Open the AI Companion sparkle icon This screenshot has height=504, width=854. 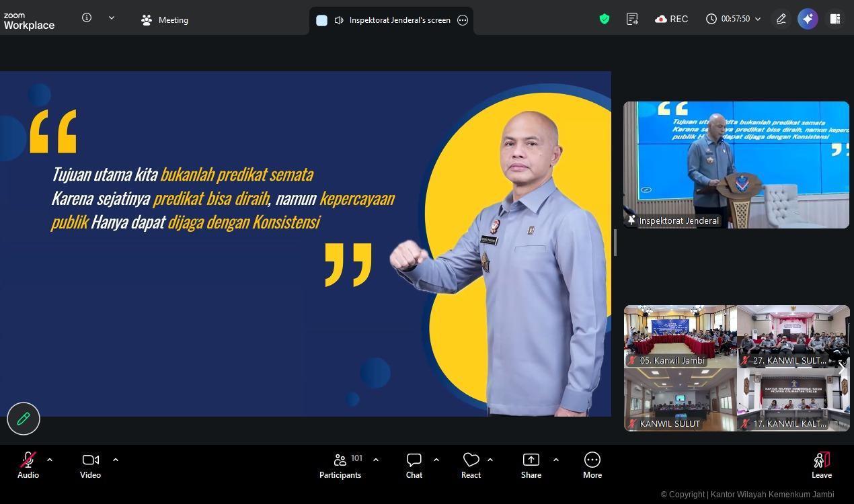tap(808, 19)
